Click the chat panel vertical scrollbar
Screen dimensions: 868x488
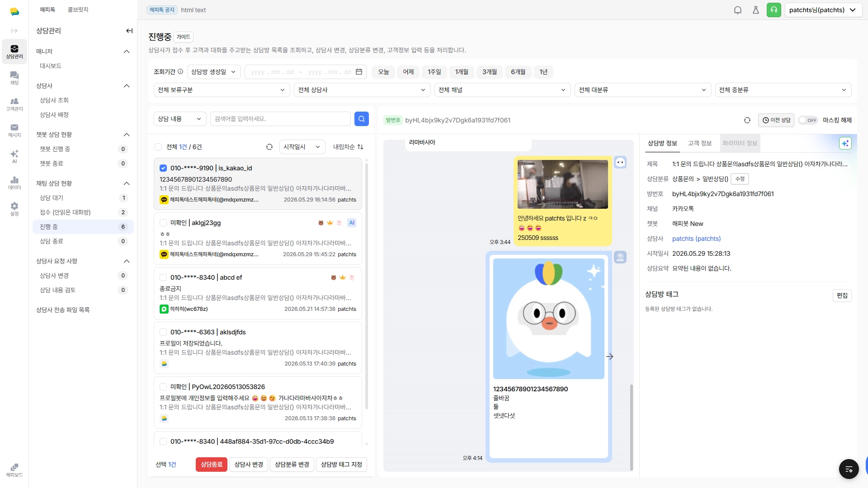click(632, 427)
